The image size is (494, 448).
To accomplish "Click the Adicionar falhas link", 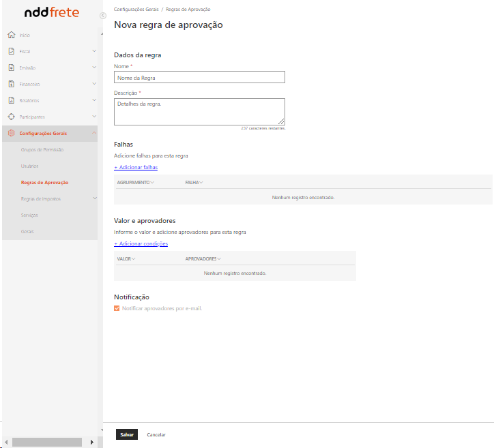I will (x=136, y=167).
